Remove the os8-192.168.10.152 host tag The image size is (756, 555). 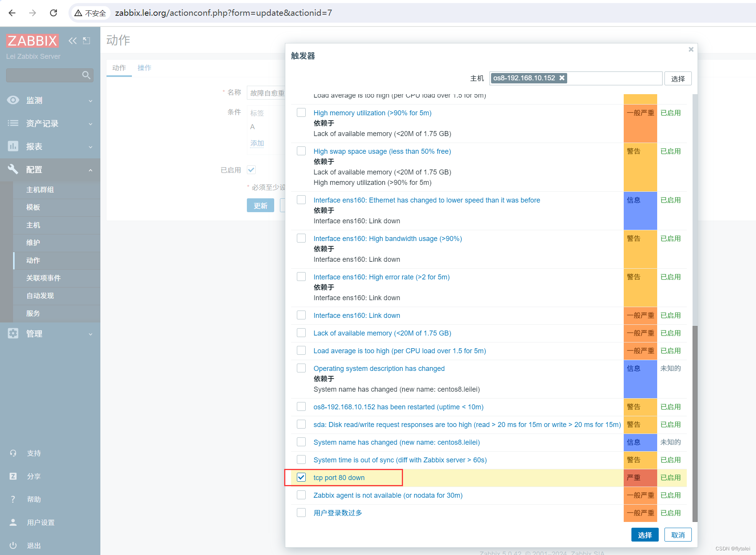pyautogui.click(x=562, y=78)
